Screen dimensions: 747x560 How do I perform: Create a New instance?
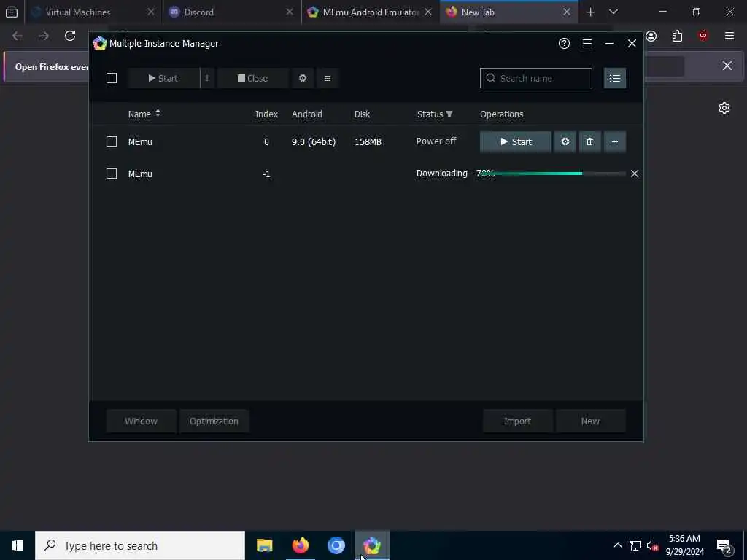click(590, 421)
